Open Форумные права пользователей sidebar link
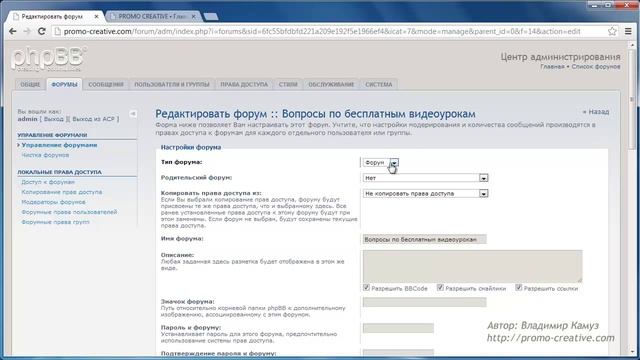The height and width of the screenshot is (360, 640). [x=69, y=212]
